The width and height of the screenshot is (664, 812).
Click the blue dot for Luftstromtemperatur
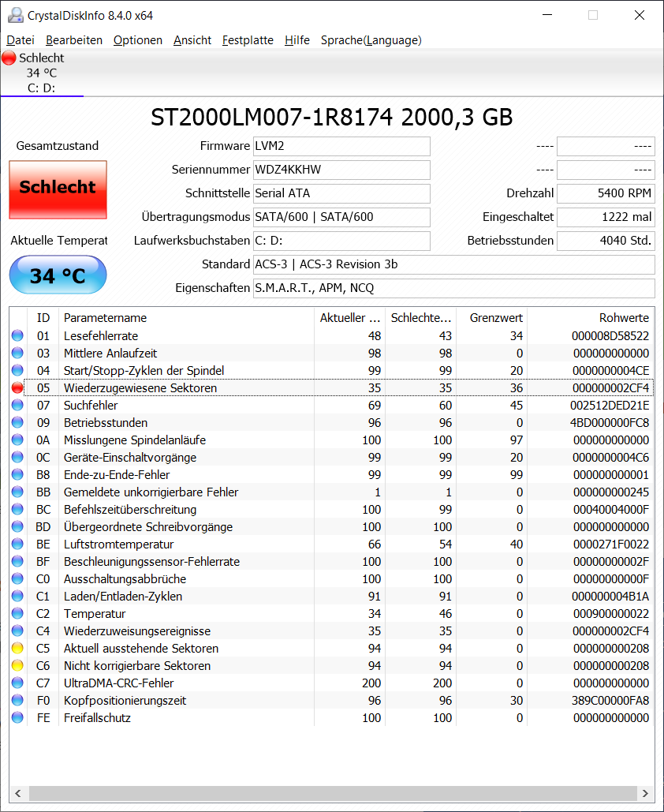pos(17,544)
